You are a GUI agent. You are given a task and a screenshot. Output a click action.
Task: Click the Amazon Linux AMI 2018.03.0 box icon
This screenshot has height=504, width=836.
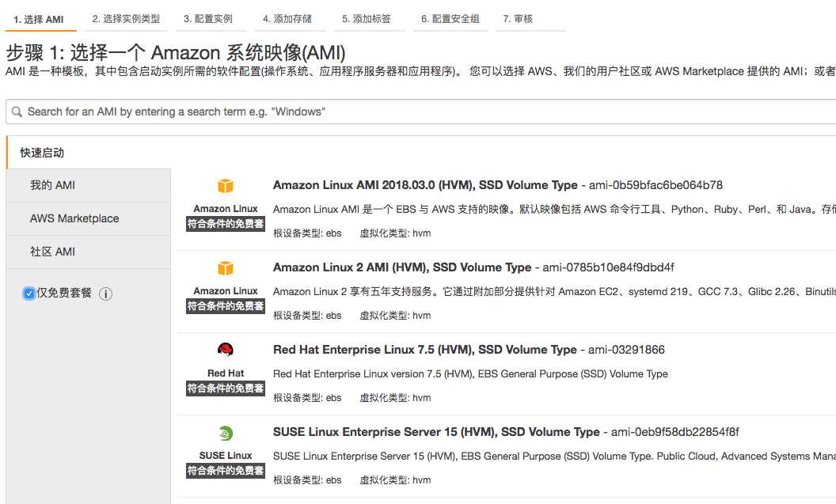point(226,186)
